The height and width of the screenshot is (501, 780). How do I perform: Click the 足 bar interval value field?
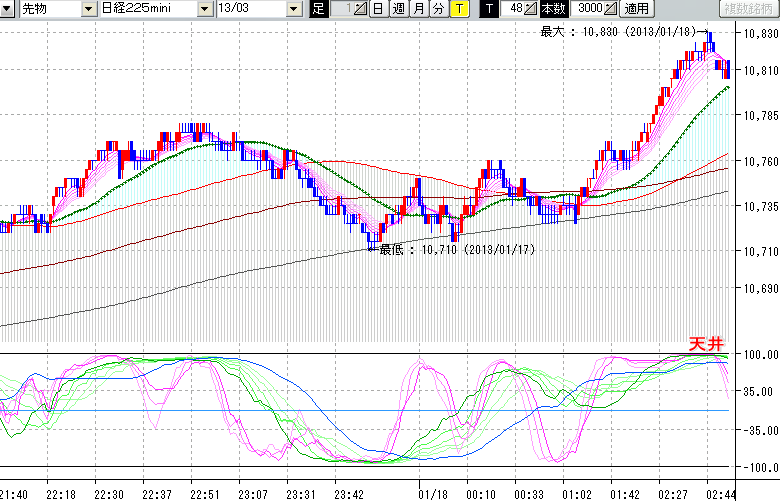(342, 9)
